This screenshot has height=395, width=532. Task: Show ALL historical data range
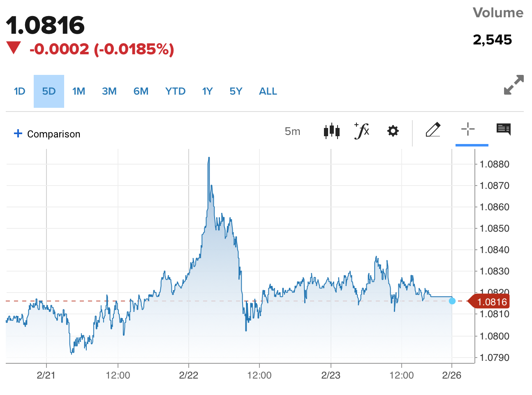click(x=268, y=91)
